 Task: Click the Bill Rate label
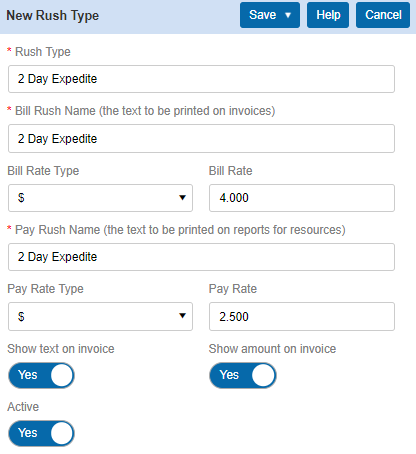pos(230,171)
